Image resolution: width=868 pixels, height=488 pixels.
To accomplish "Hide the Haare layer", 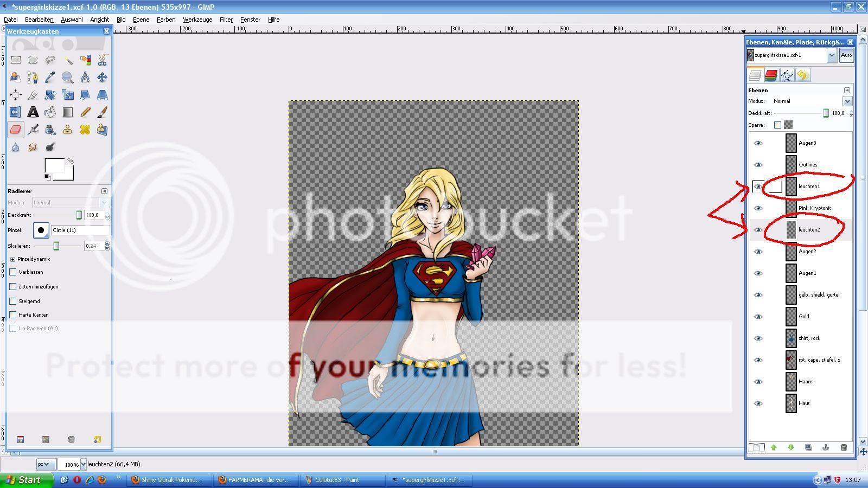I will [758, 382].
